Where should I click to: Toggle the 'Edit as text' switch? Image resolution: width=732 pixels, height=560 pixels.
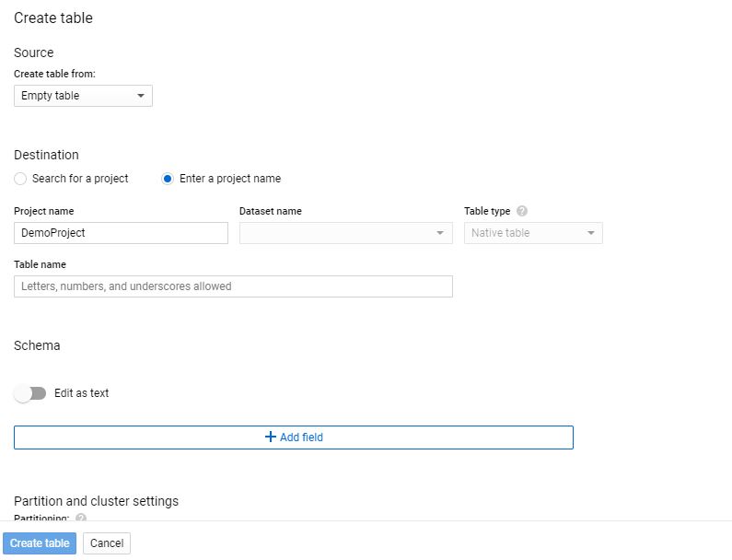coord(29,393)
